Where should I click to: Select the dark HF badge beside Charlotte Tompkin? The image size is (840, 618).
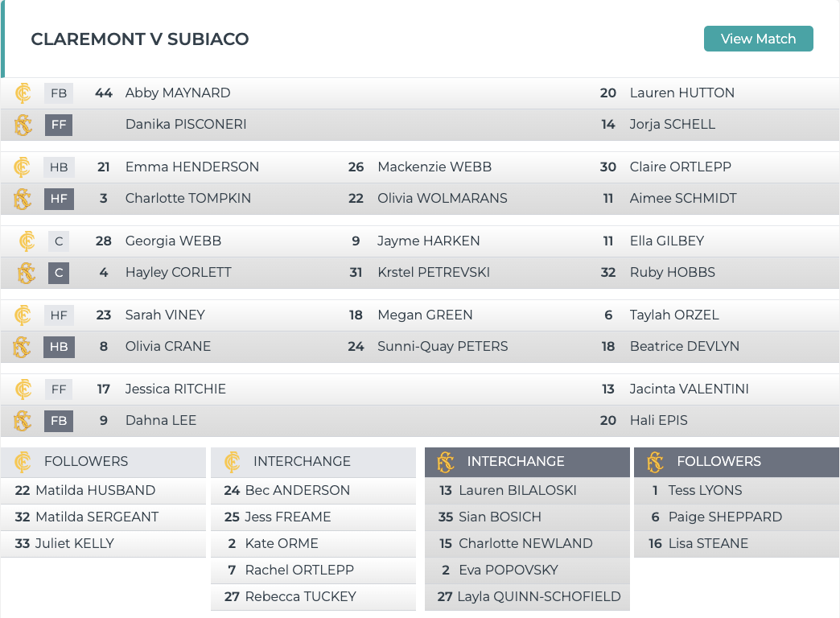point(59,199)
